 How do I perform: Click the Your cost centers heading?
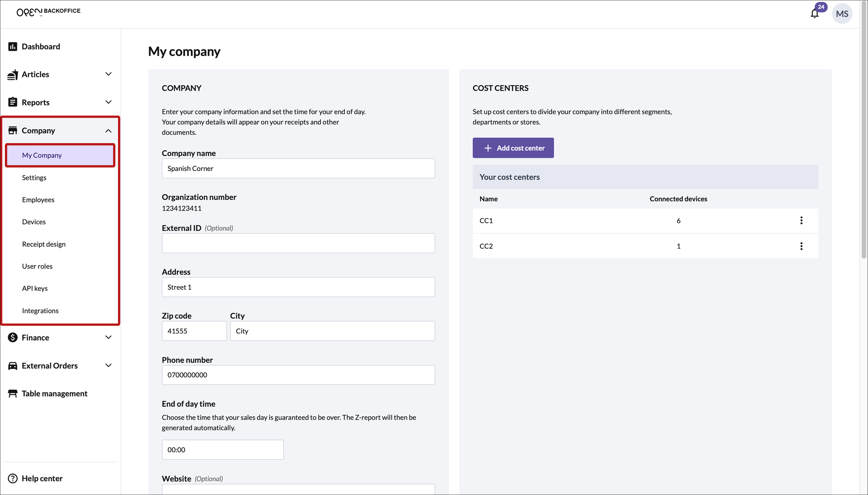pos(509,177)
